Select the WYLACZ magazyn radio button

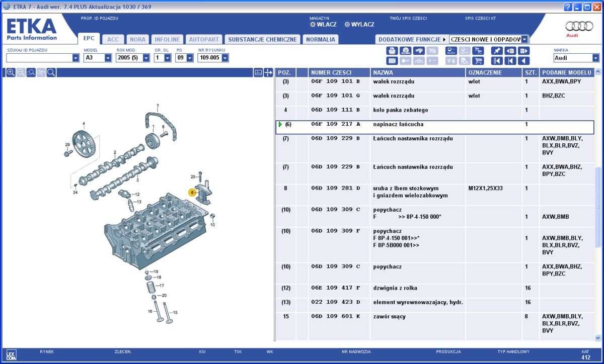click(x=347, y=24)
